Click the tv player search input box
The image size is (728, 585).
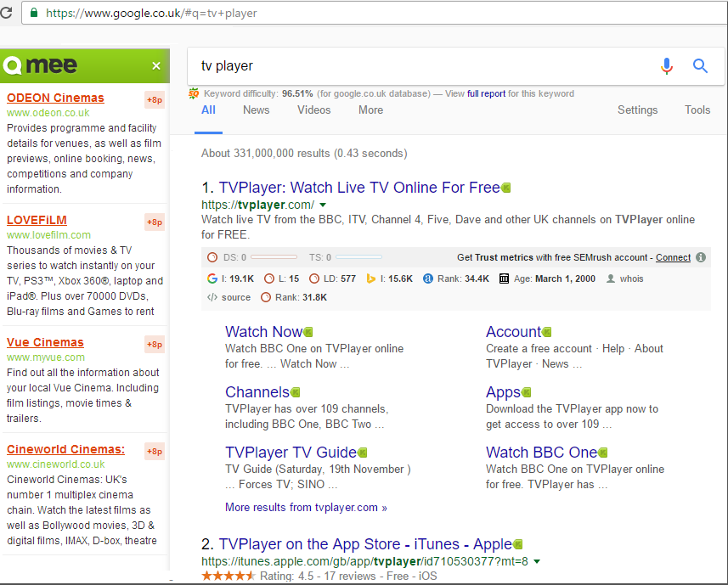pyautogui.click(x=422, y=66)
